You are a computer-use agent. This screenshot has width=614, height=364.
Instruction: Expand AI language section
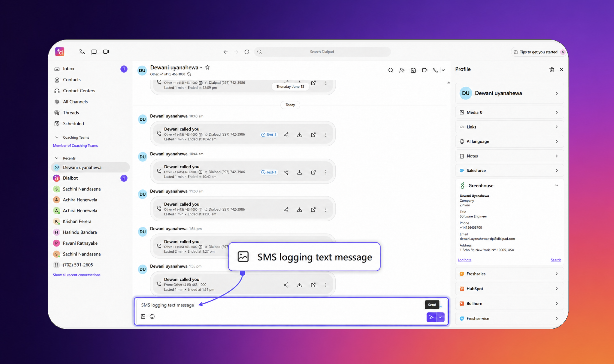pyautogui.click(x=509, y=141)
